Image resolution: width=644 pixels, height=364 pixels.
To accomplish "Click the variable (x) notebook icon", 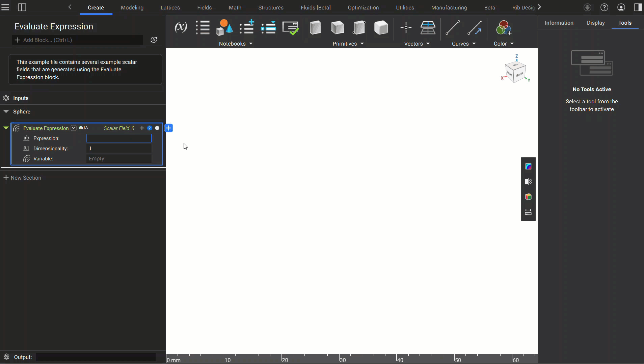I will [181, 27].
